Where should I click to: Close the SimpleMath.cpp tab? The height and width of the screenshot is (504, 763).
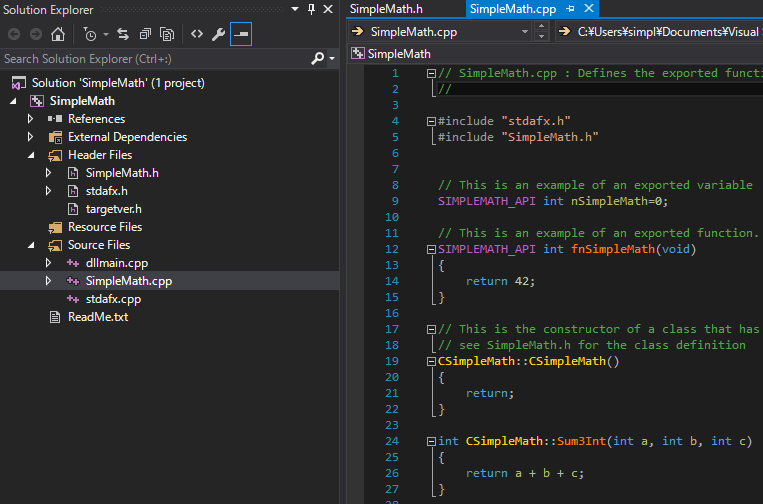pyautogui.click(x=589, y=8)
